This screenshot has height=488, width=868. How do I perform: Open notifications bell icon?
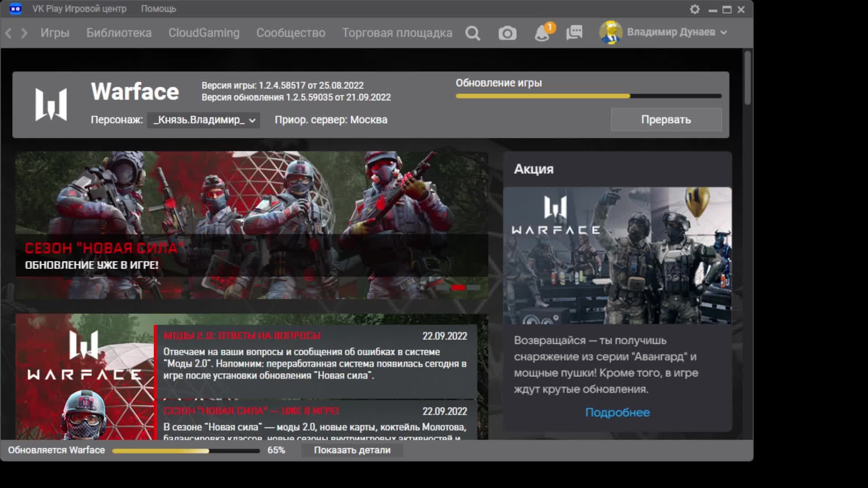point(542,33)
